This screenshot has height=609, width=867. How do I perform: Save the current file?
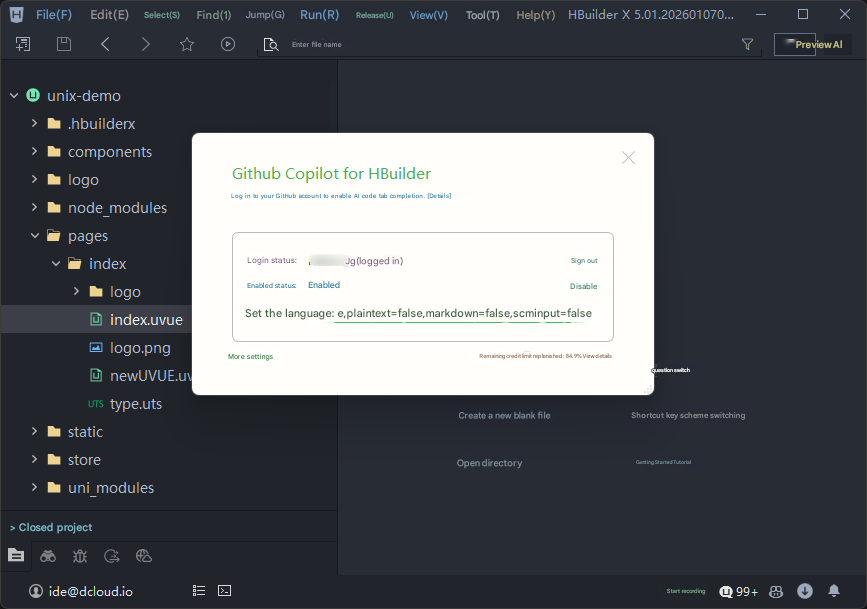point(62,44)
